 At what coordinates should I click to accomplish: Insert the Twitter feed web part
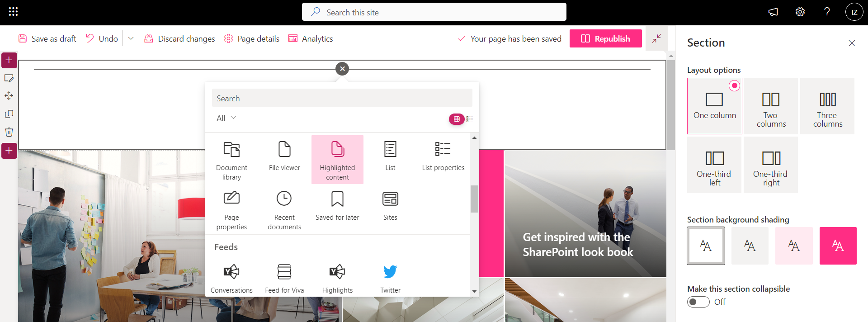(x=390, y=278)
